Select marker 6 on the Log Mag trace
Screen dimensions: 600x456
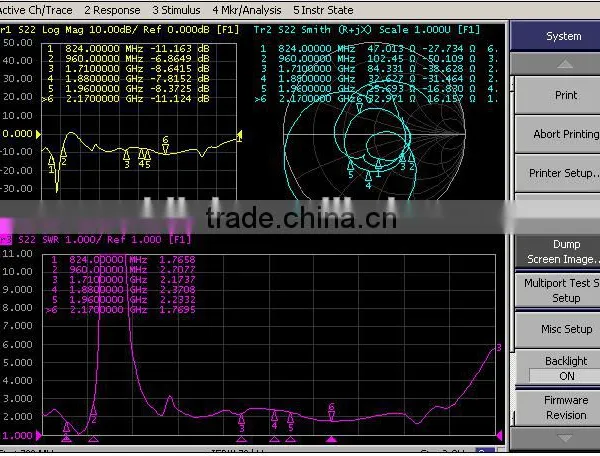(x=165, y=145)
